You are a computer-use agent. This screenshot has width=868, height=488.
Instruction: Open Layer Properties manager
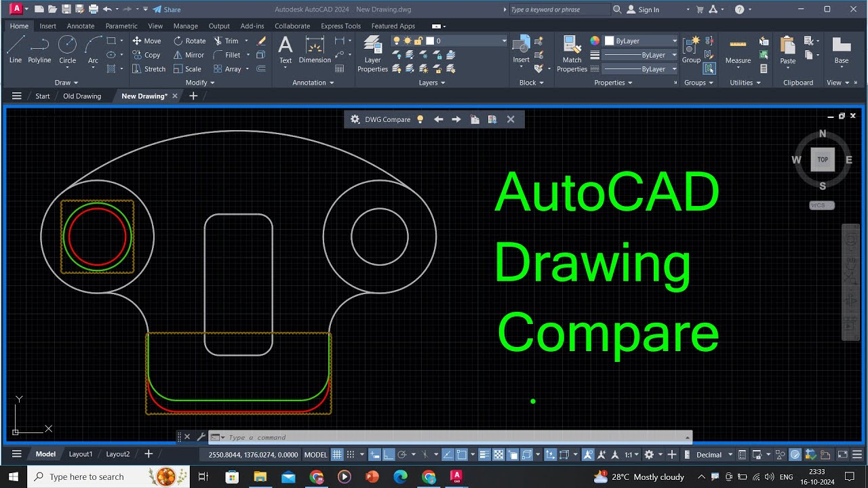point(372,54)
